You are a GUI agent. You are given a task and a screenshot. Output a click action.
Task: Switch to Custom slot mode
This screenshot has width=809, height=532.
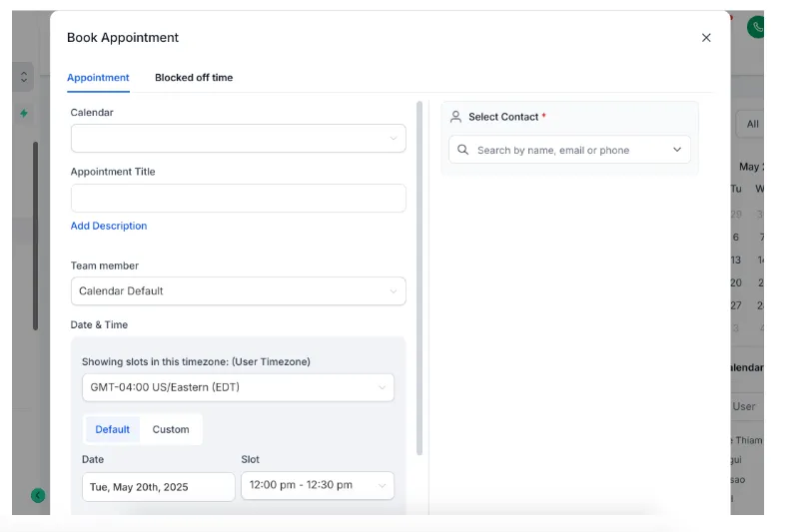[171, 429]
